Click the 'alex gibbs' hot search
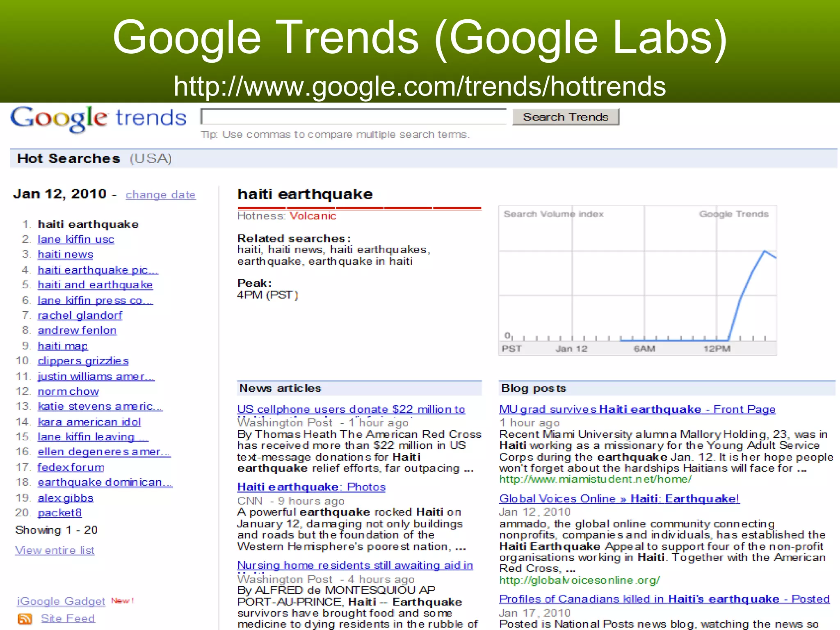Image resolution: width=840 pixels, height=630 pixels. coord(66,498)
